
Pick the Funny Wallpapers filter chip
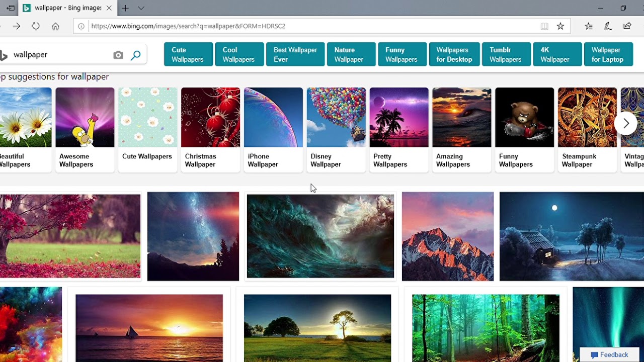402,54
